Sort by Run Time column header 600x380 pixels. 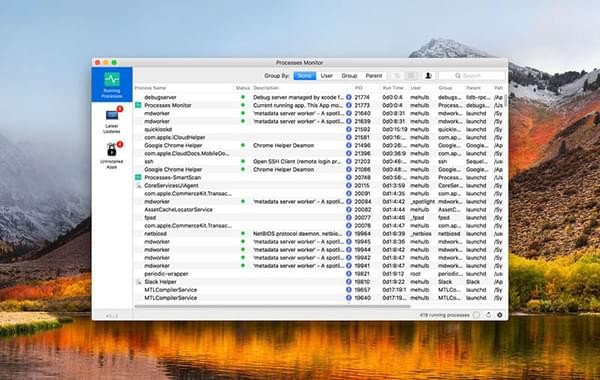pyautogui.click(x=393, y=88)
